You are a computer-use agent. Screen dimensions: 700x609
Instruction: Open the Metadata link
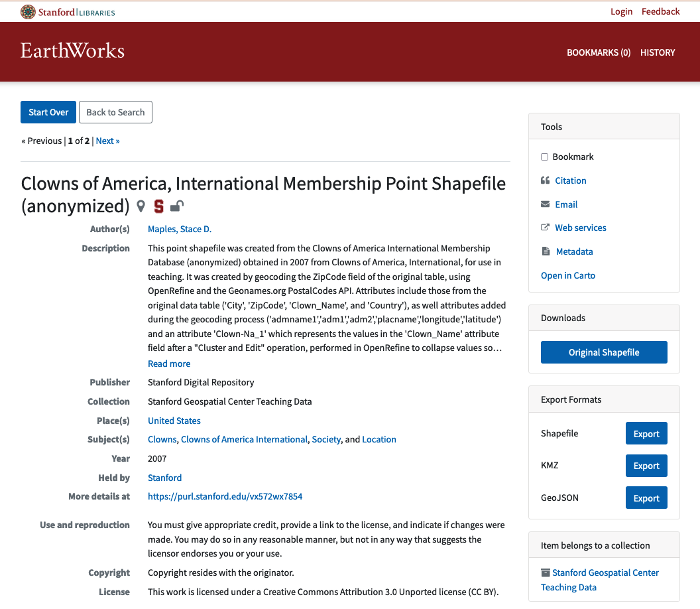pyautogui.click(x=574, y=251)
